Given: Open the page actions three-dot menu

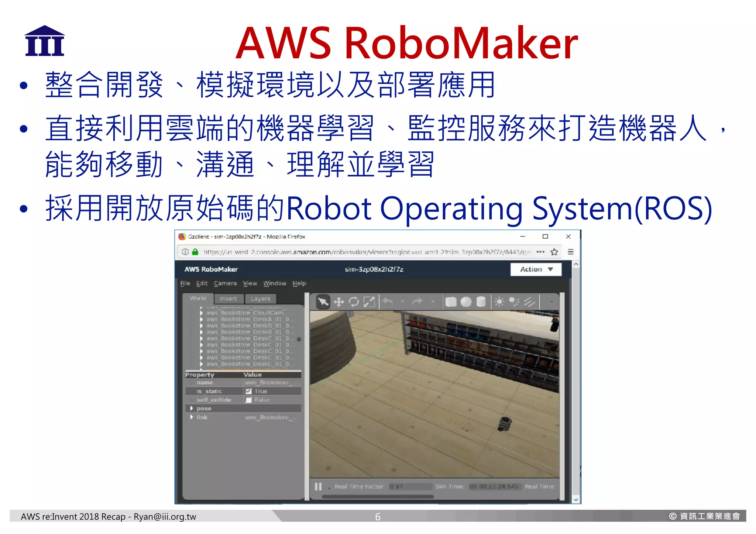Looking at the screenshot, I should coord(540,252).
